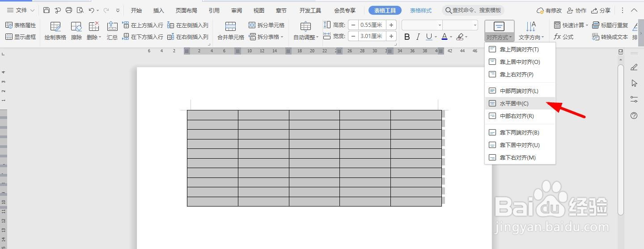Viewport: 644px width, 249px height.
Task: Apply the font color (A) swatch
Action: click(x=444, y=37)
